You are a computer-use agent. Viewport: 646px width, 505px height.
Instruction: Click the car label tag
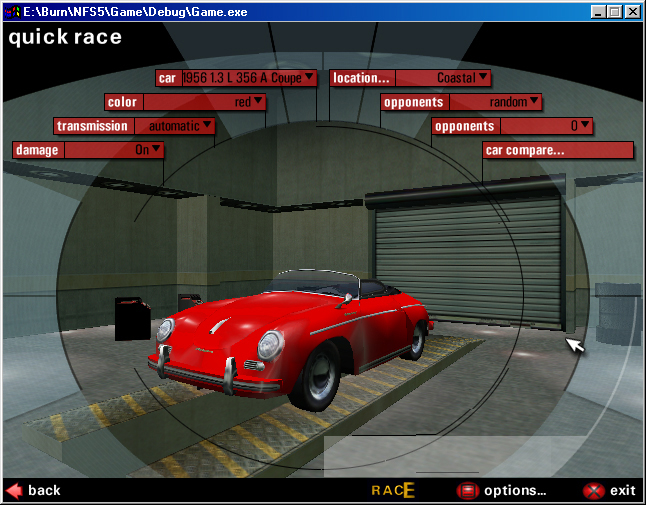tap(168, 78)
